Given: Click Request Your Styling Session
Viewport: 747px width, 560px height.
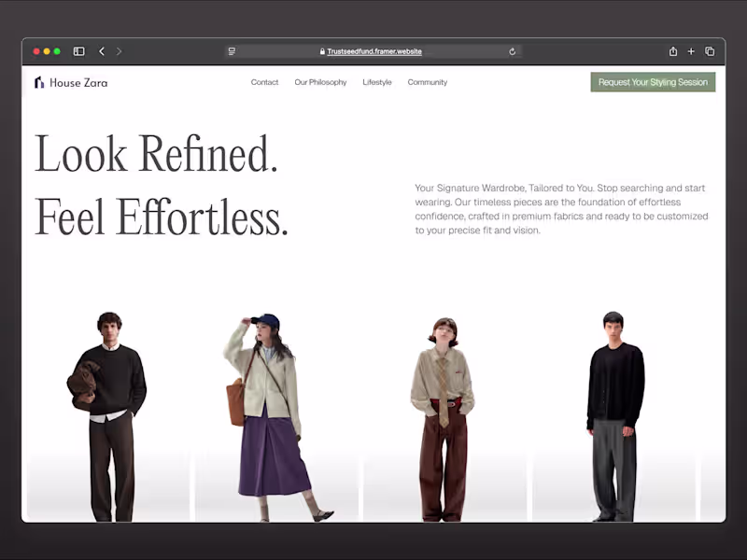Looking at the screenshot, I should (x=653, y=82).
